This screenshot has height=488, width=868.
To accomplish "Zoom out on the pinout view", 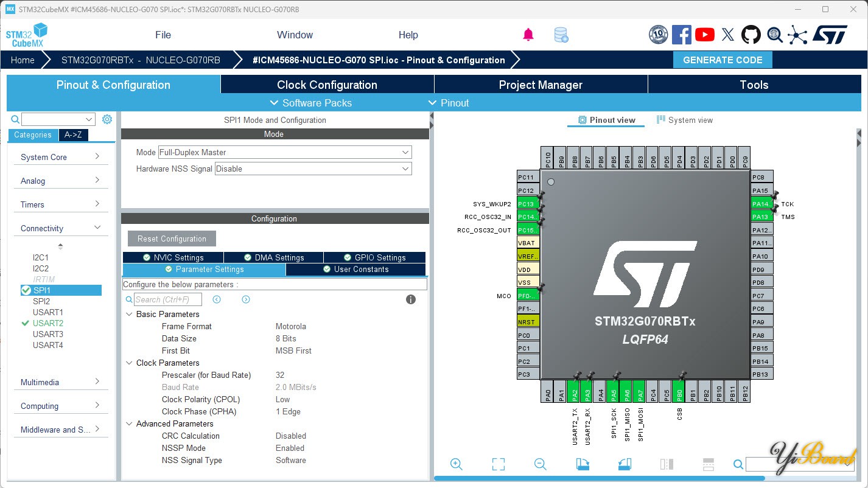I will [x=541, y=464].
